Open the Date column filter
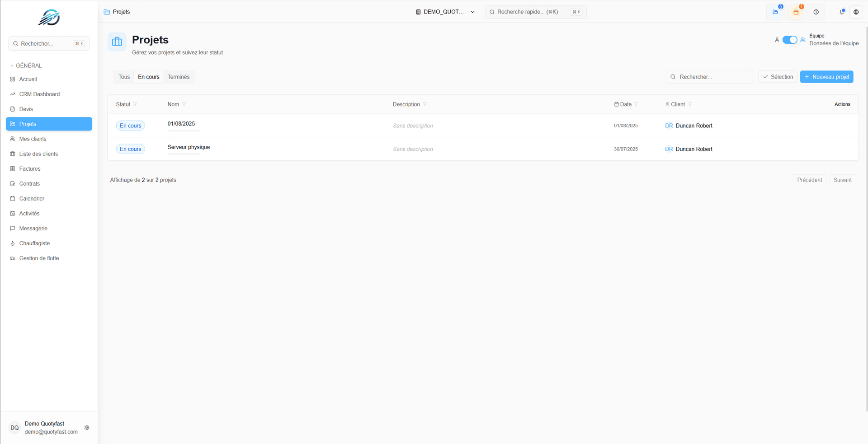 tap(636, 104)
